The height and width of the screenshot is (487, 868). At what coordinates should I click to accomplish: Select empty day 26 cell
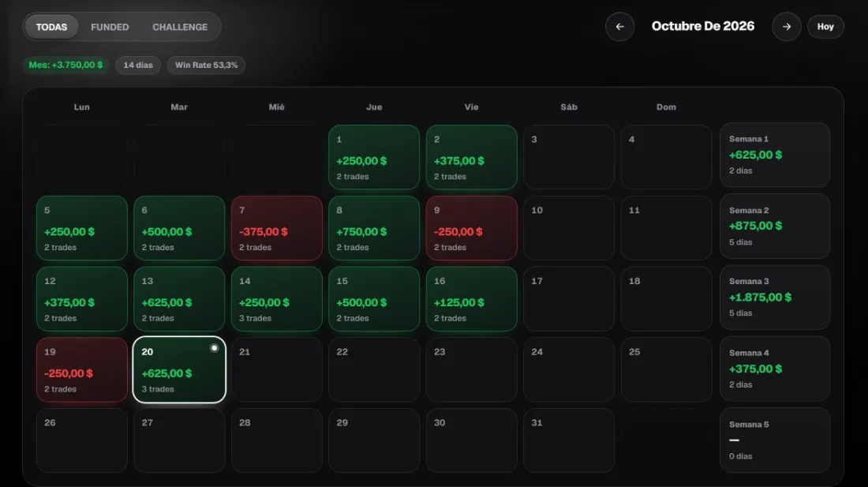point(81,440)
